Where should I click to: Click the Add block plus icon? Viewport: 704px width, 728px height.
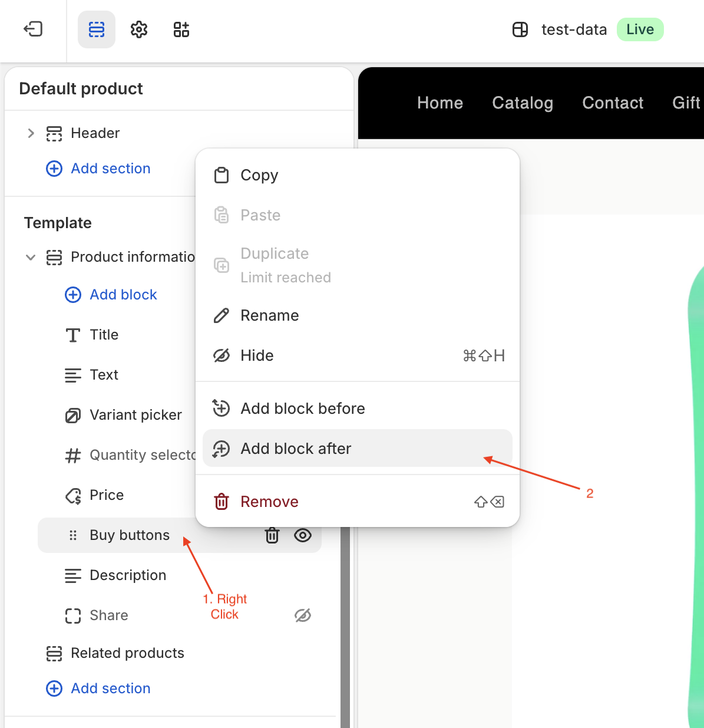click(x=73, y=295)
